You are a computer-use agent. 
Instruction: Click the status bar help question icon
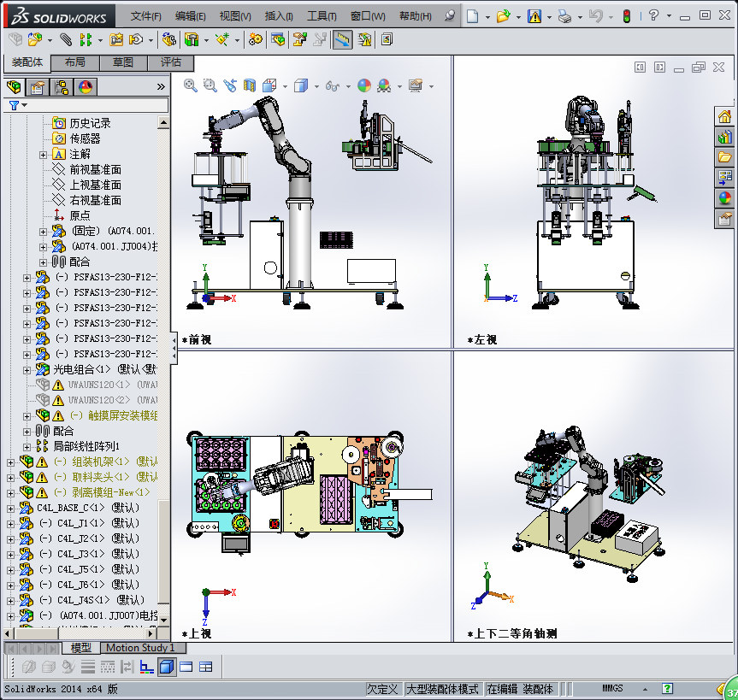(x=667, y=689)
